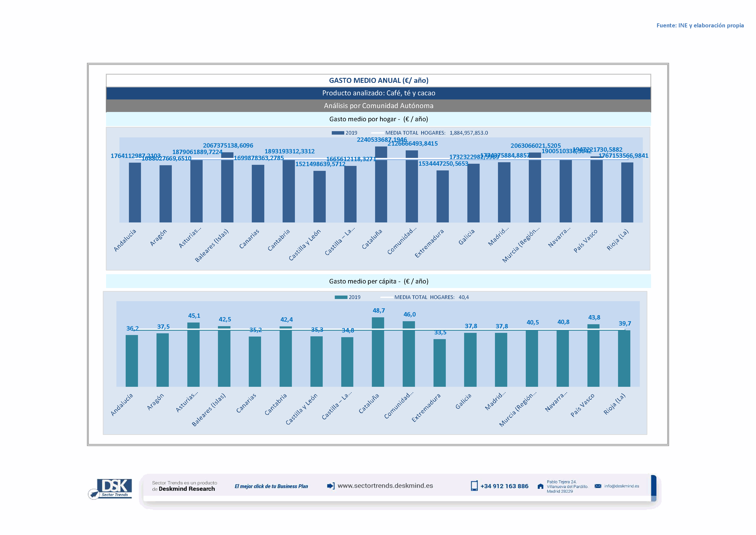Click 'Producto analizado: Café, té y cacao' header
The height and width of the screenshot is (535, 756).
378,93
